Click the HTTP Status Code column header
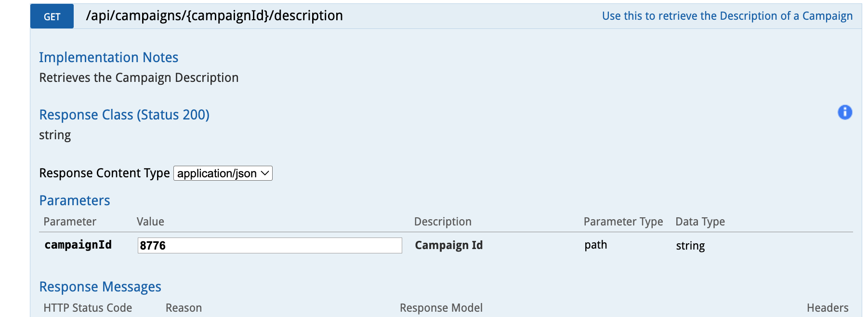 [88, 308]
